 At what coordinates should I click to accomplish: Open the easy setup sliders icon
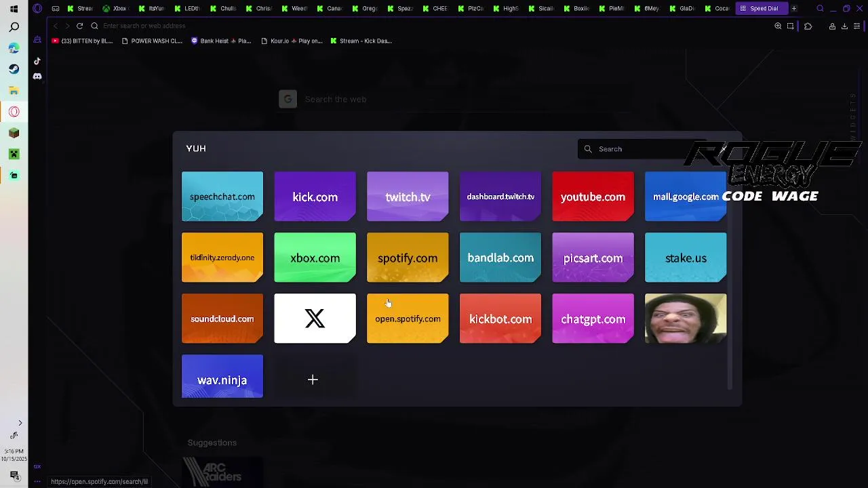point(857,26)
